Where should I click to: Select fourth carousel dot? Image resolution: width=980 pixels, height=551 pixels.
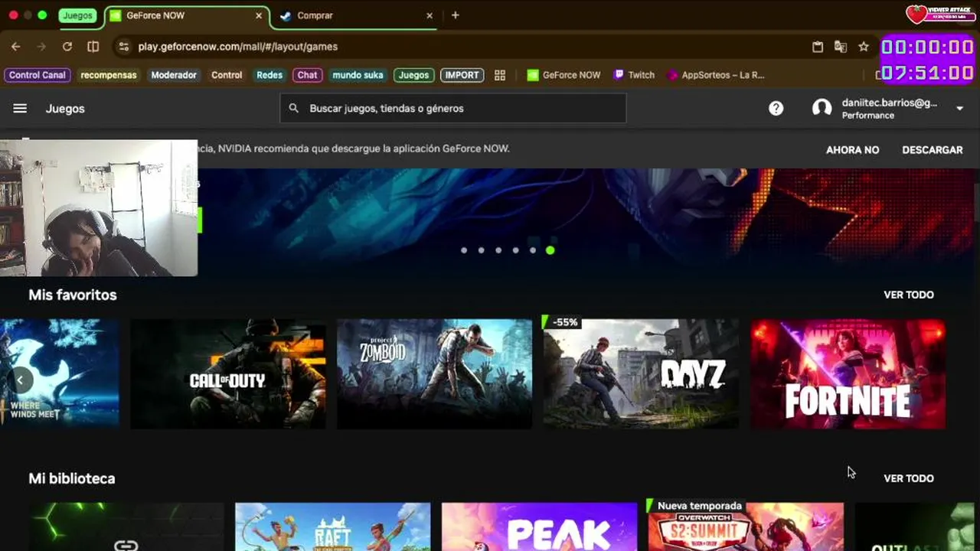click(515, 250)
